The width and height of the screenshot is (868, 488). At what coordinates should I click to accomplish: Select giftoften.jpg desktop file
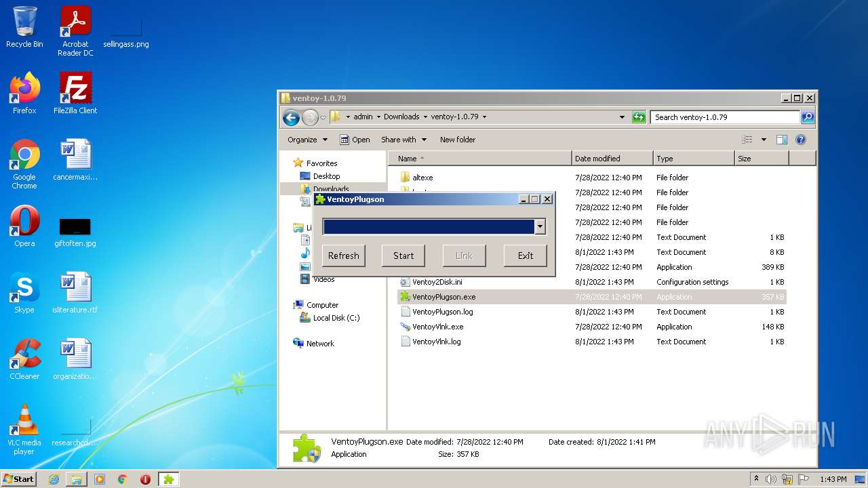(x=75, y=232)
